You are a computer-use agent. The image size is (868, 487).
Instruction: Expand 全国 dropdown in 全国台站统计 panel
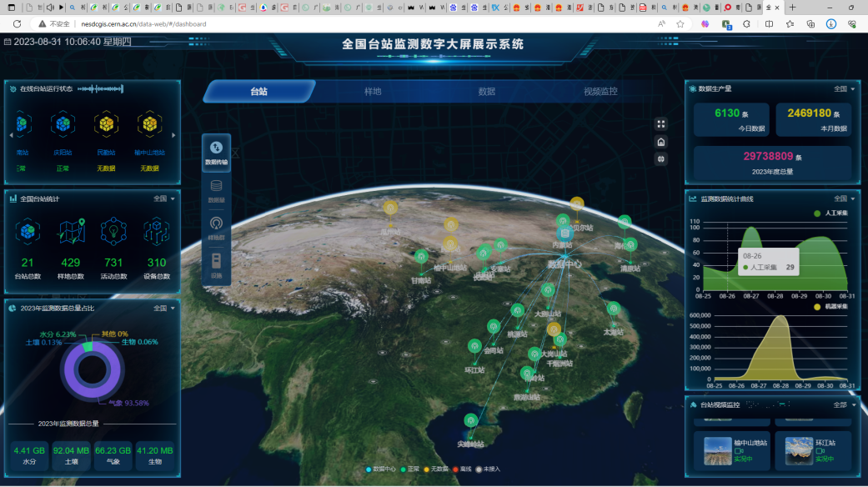(x=164, y=198)
